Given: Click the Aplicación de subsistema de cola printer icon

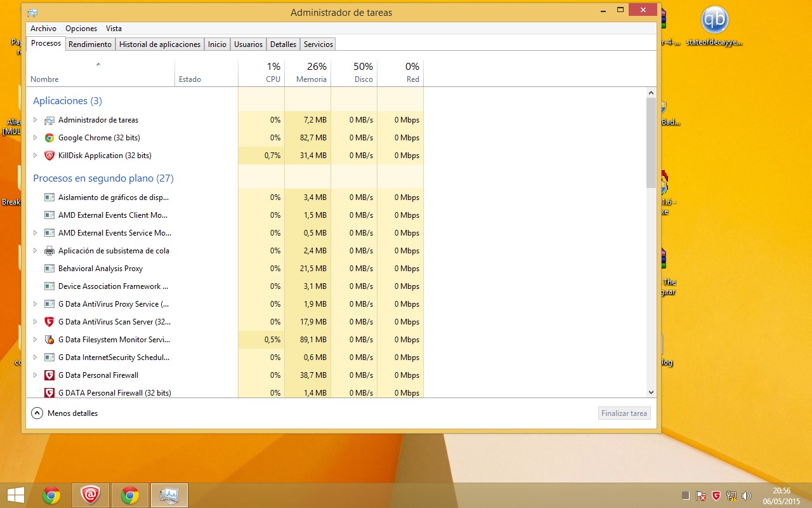Looking at the screenshot, I should tap(49, 251).
